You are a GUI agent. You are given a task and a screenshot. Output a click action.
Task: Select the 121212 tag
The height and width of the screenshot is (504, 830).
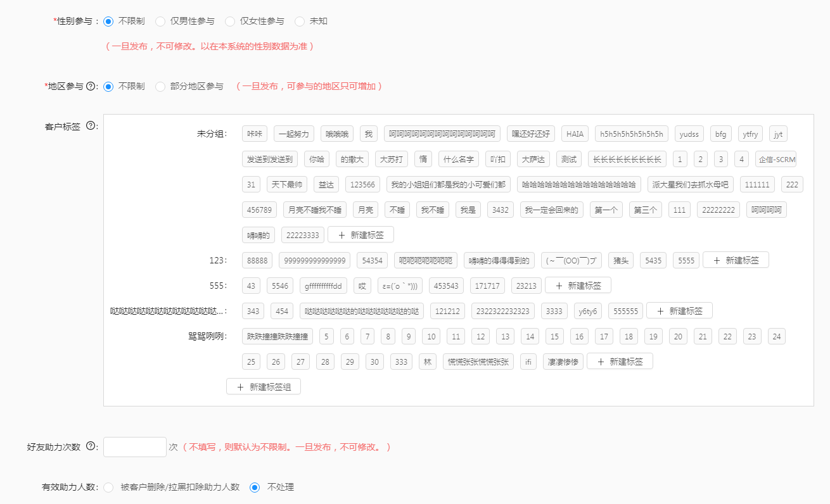point(447,311)
